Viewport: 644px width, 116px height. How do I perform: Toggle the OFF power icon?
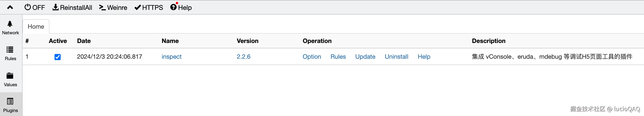point(28,7)
